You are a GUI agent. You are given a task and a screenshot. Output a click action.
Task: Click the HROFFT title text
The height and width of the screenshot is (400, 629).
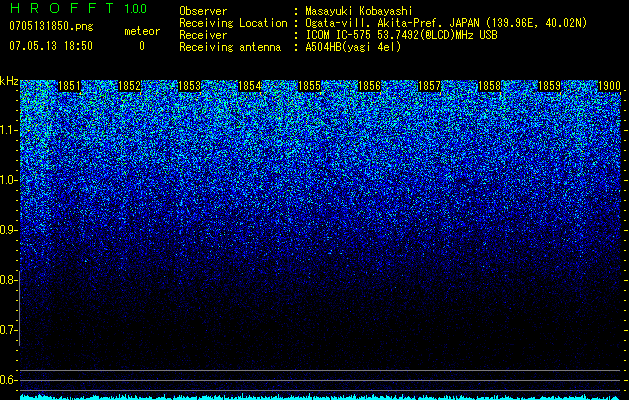(x=62, y=8)
